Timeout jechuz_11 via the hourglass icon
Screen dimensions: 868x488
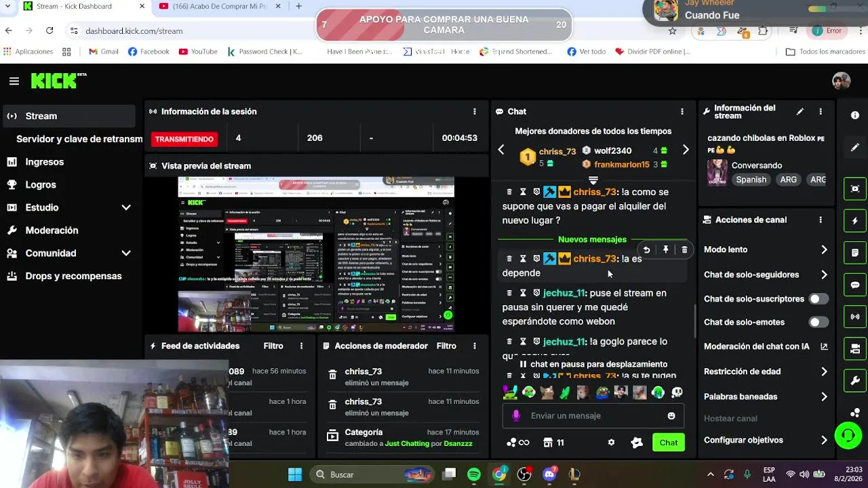point(523,293)
